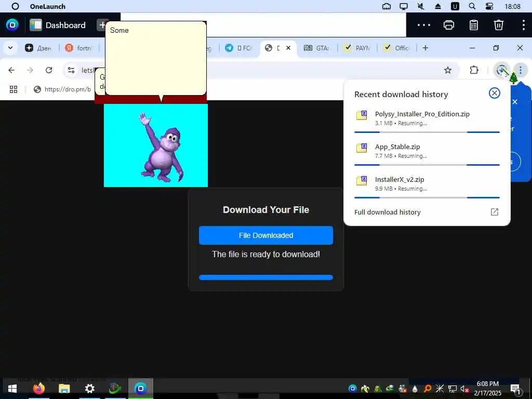Click the U keyboard layout icon

pos(455,6)
